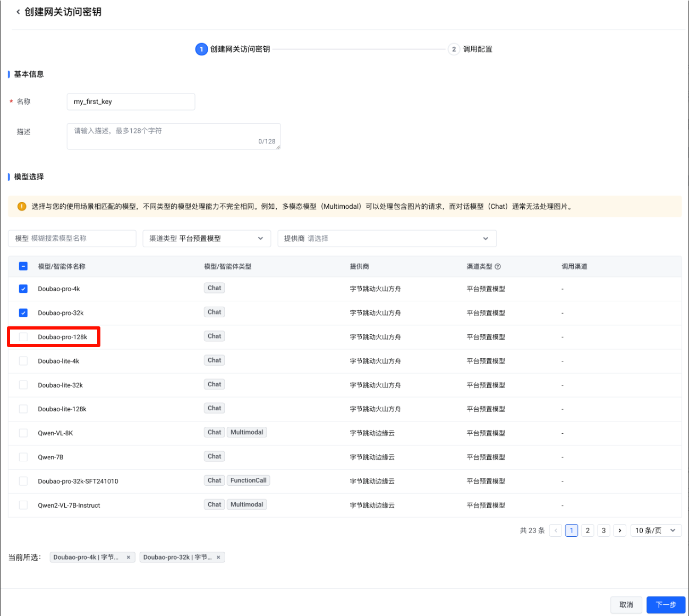Remove Doubao-pro-32k tag from current selection
The height and width of the screenshot is (616, 689).
point(218,558)
